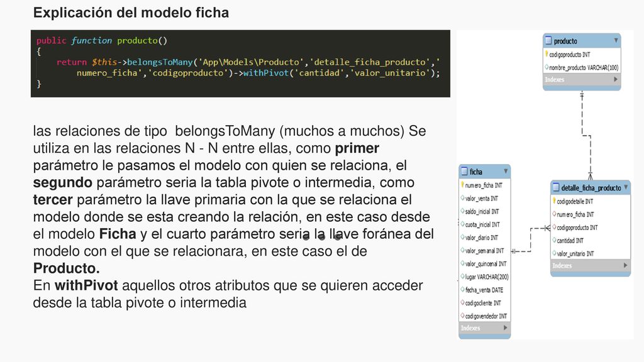
Task: Click the diamond icon next to lugar VARCHAR(200)
Action: click(462, 277)
